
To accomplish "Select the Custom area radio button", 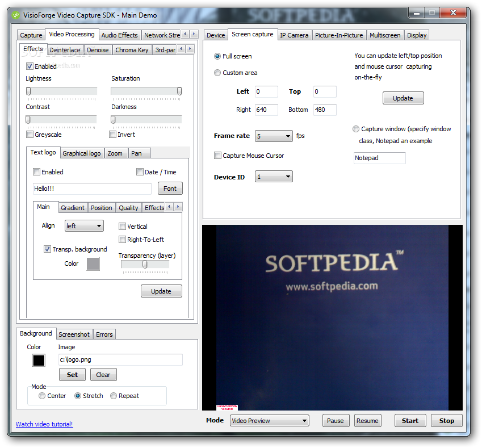I will tap(217, 73).
